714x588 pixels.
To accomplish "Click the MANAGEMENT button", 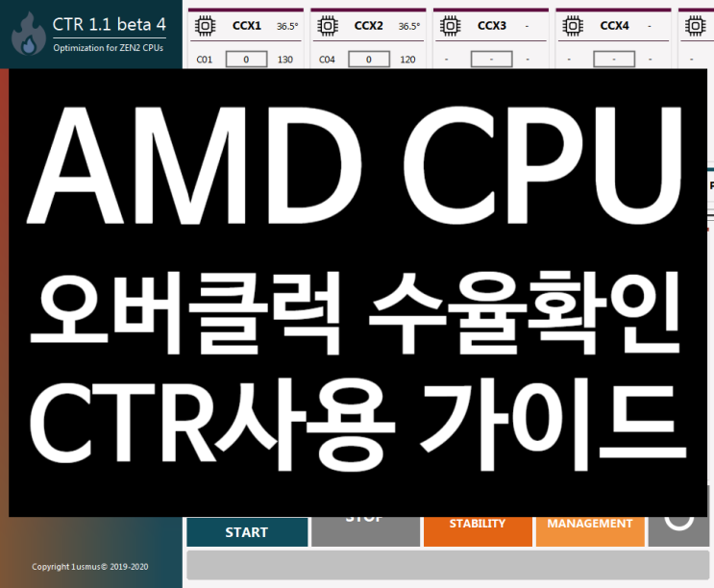I will click(x=590, y=531).
